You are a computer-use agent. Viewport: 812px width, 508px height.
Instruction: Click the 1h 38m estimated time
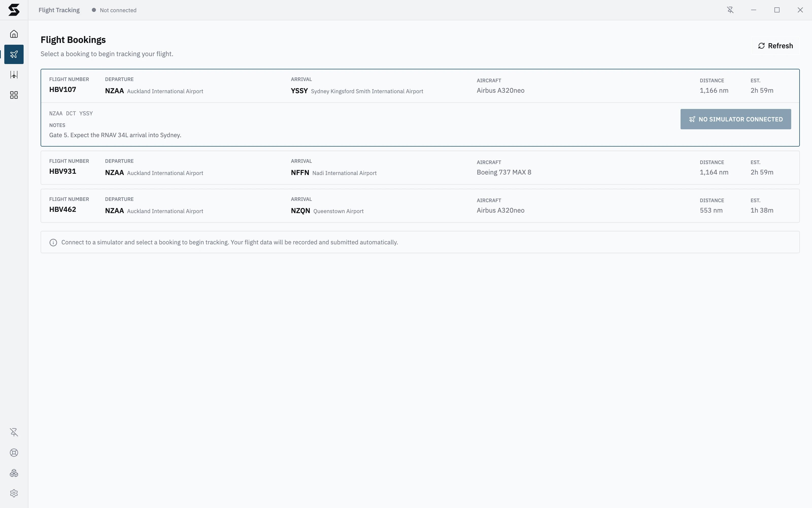click(x=762, y=210)
